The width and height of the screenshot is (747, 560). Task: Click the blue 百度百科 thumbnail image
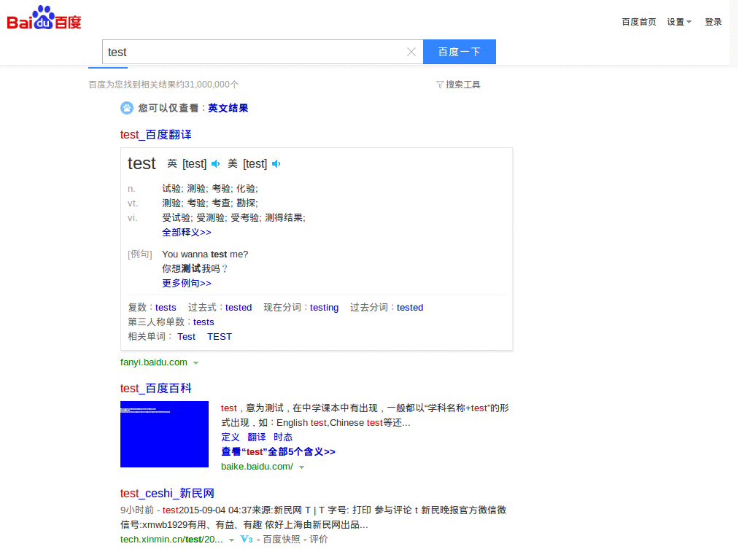click(164, 434)
